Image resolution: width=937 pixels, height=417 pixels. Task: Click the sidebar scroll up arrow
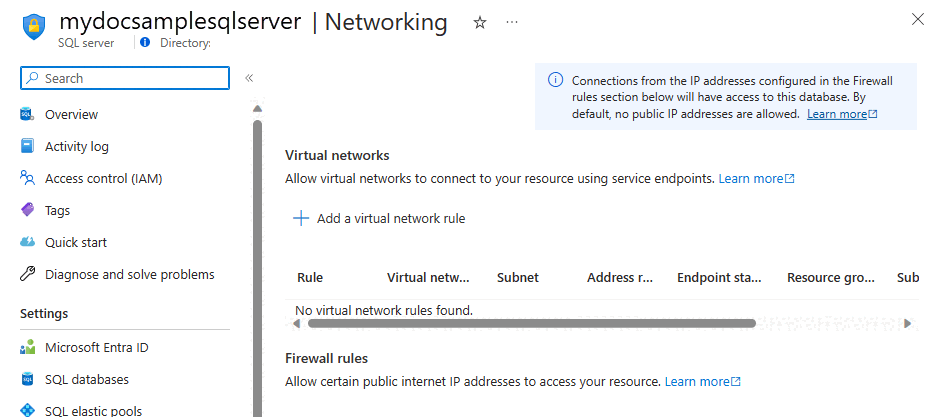click(258, 109)
